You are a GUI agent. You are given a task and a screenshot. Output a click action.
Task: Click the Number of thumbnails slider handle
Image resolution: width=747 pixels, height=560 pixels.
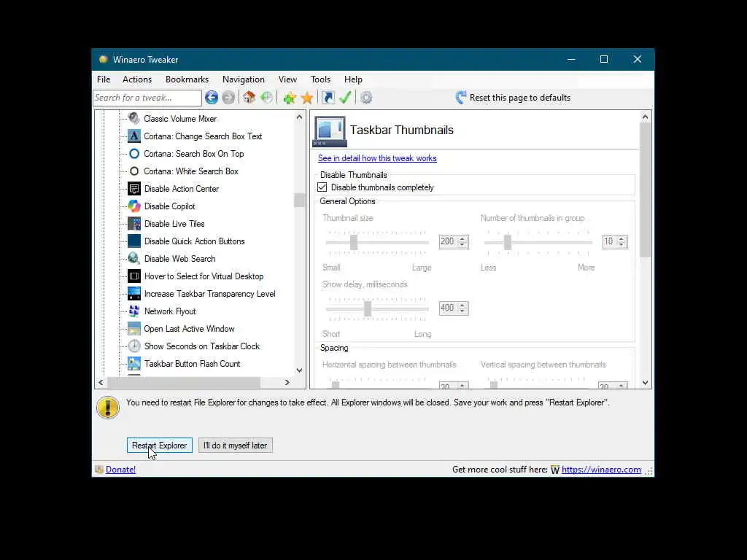pyautogui.click(x=508, y=242)
